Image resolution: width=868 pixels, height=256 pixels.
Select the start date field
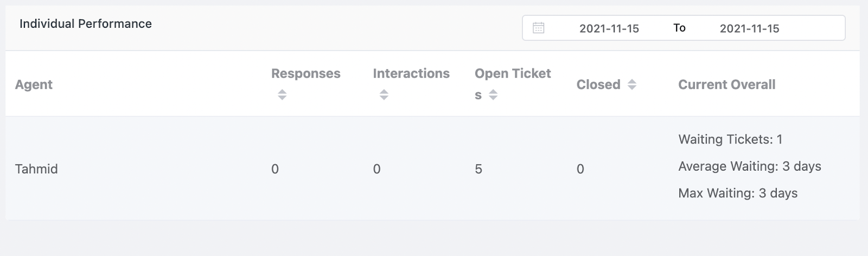[x=609, y=28]
